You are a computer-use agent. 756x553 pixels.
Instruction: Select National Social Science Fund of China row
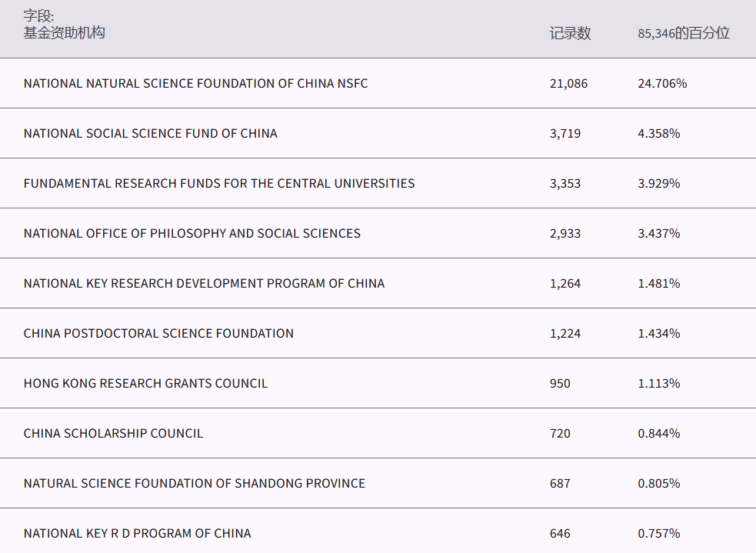150,133
